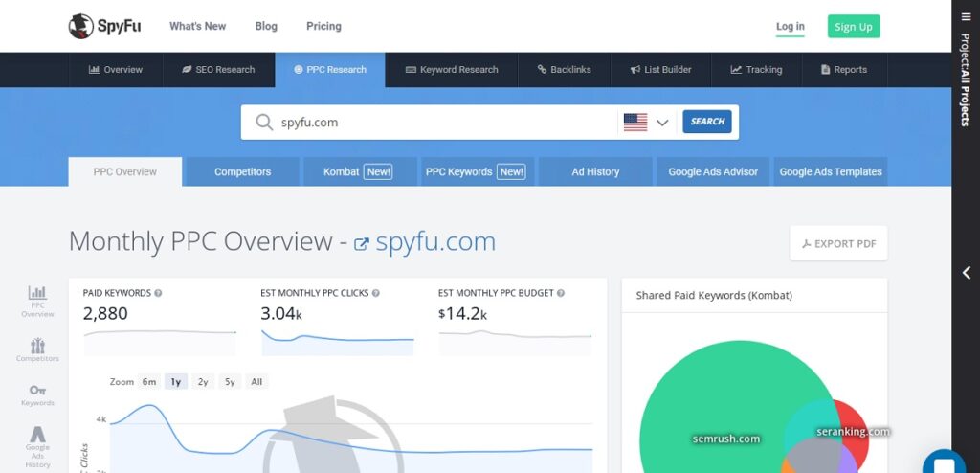Open the Tracking nav tab
This screenshot has height=473, width=980.
pyautogui.click(x=756, y=70)
